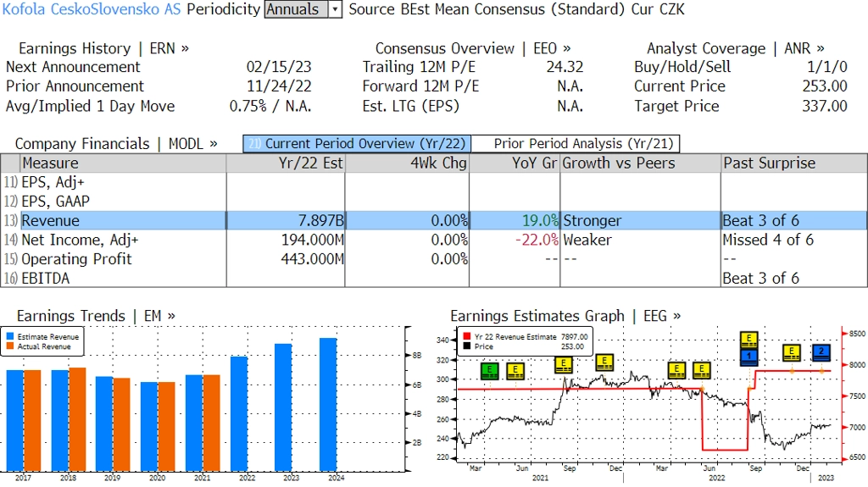
Task: Click yellow E marker right of green marker
Action: click(x=515, y=370)
